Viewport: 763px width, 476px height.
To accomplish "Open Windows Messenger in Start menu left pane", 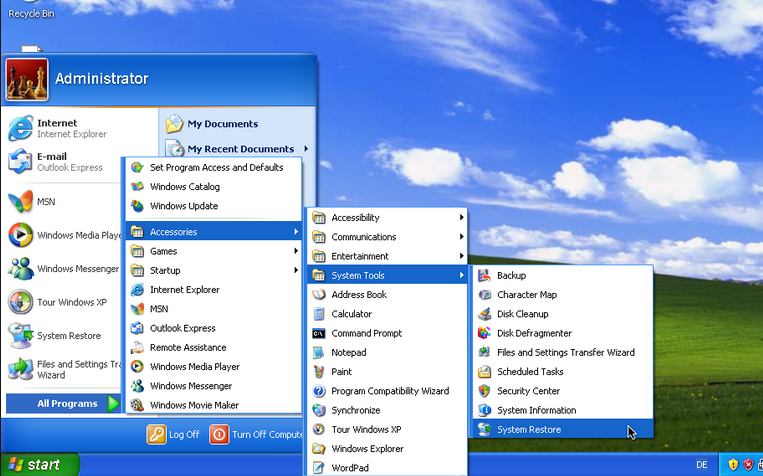I will [63, 269].
